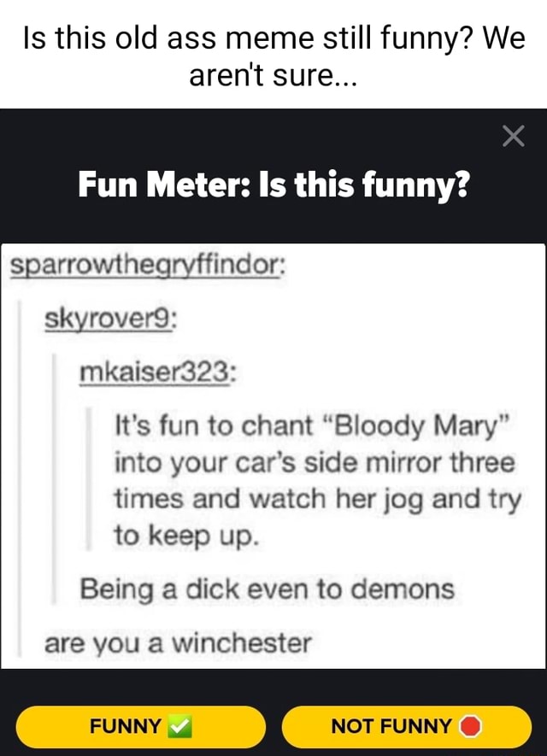Click the green checkmark icon
Screen dimensions: 547x756
coord(179,727)
